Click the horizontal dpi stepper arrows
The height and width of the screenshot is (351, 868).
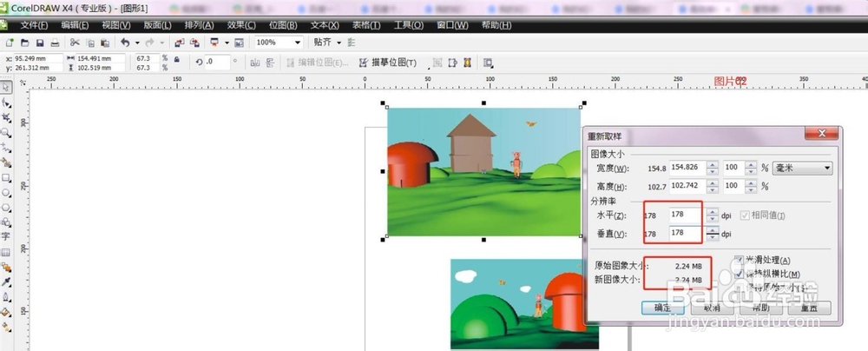tap(713, 215)
